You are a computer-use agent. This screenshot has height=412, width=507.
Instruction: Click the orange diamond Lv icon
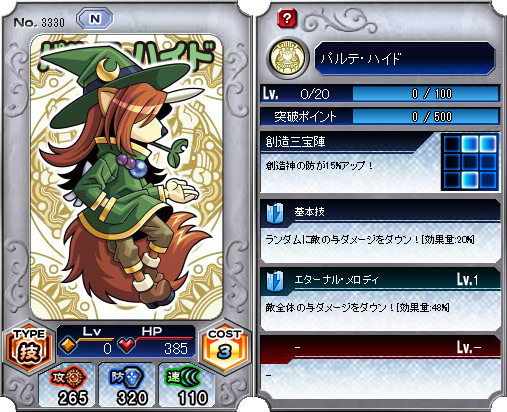click(68, 346)
